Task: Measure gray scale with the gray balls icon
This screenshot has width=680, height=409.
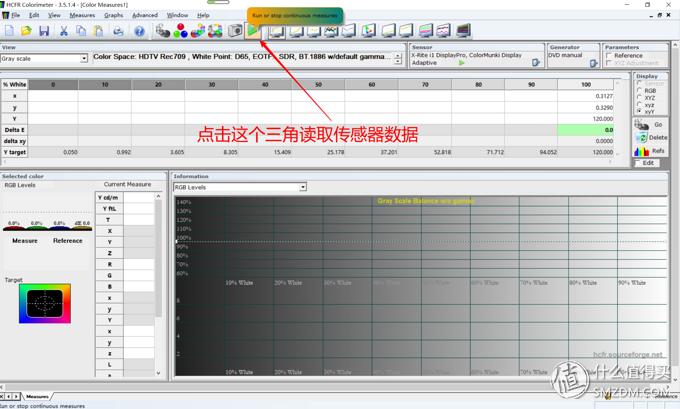Action: click(163, 31)
